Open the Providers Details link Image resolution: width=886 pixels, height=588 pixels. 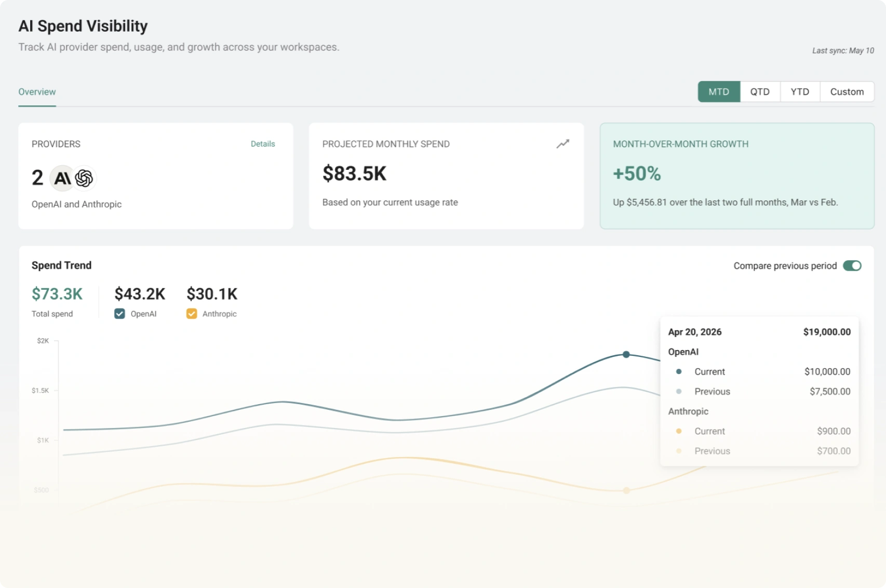[263, 144]
